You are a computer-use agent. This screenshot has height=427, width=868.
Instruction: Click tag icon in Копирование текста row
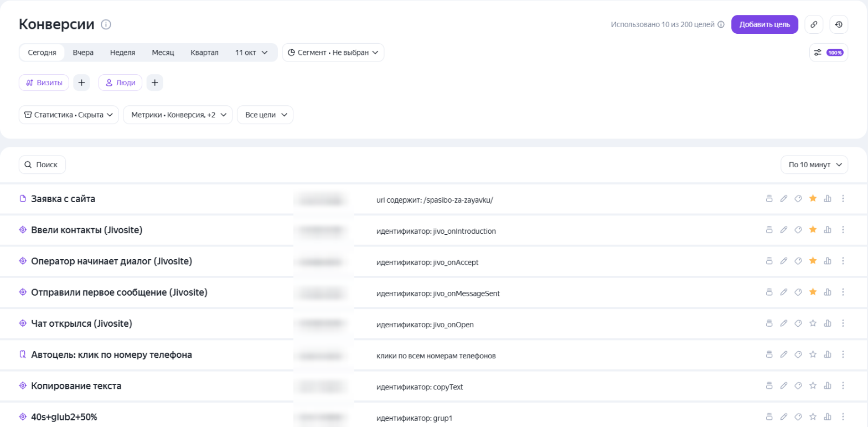[x=798, y=385]
